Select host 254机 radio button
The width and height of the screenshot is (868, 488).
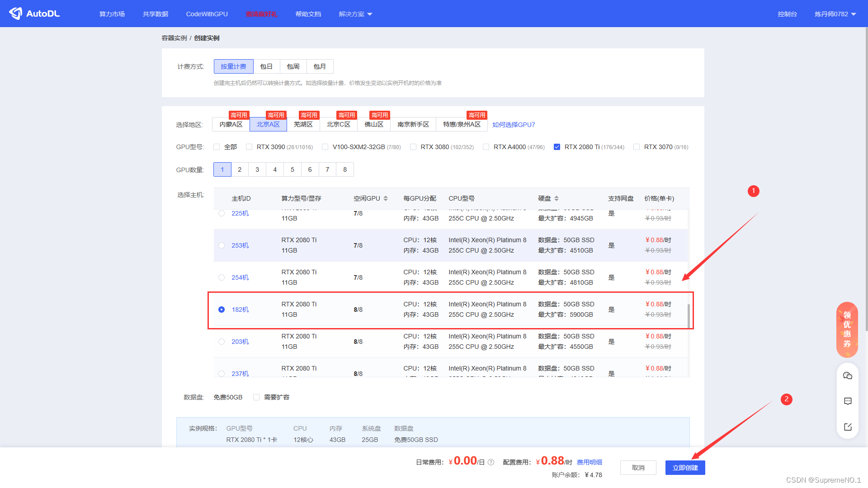(222, 277)
